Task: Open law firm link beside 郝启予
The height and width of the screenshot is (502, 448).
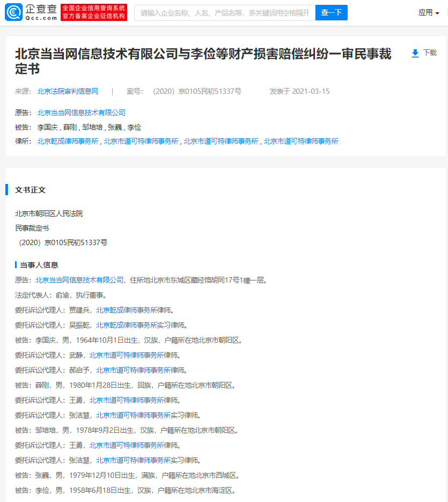Action: click(133, 371)
